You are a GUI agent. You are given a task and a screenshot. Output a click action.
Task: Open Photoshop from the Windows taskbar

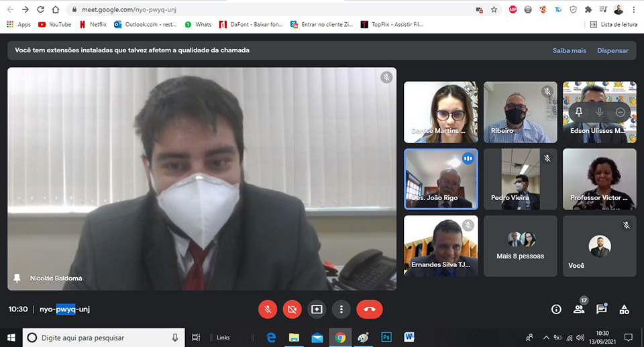pyautogui.click(x=386, y=338)
